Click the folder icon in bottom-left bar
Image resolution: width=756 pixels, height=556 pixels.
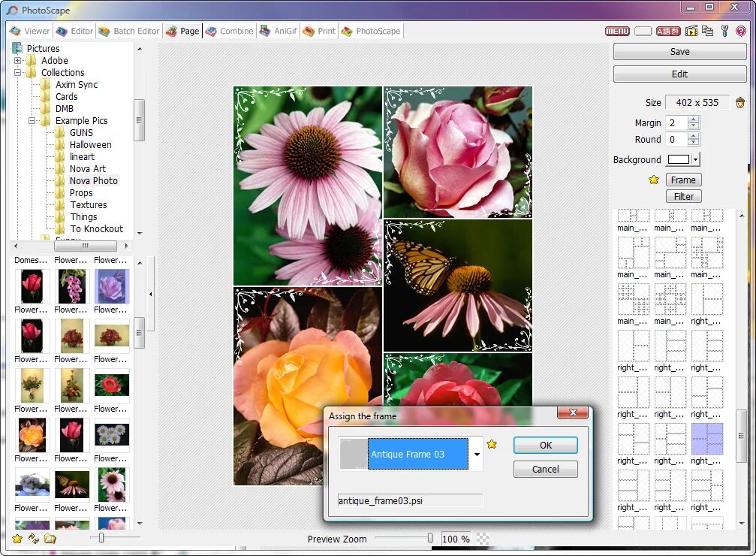[x=50, y=539]
